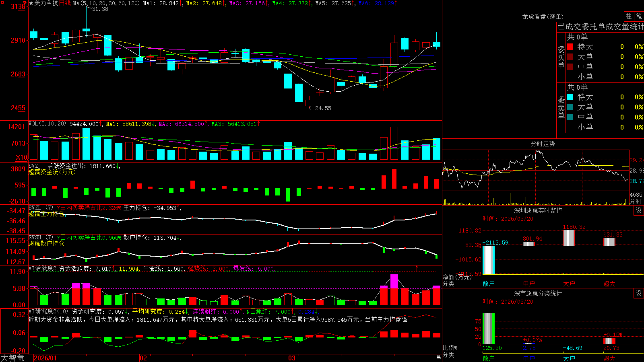Select the 日线 period label
The width and height of the screenshot is (644, 362).
(x=65, y=3)
